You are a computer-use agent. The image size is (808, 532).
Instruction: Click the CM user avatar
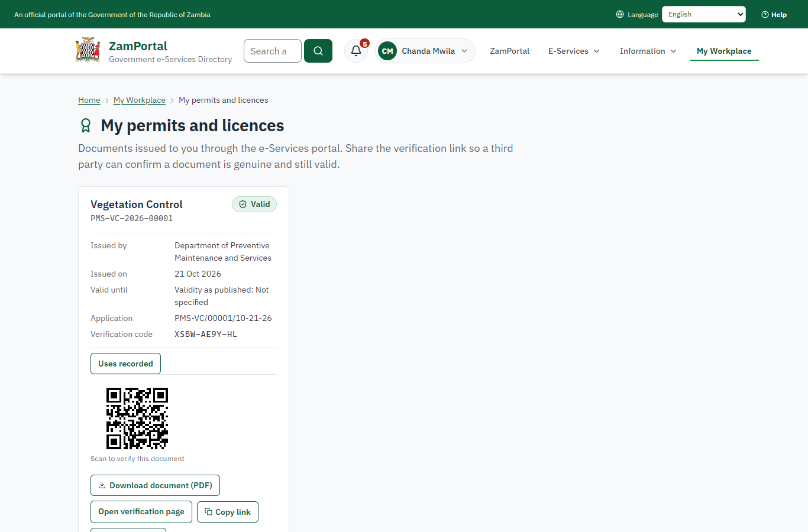click(x=387, y=51)
